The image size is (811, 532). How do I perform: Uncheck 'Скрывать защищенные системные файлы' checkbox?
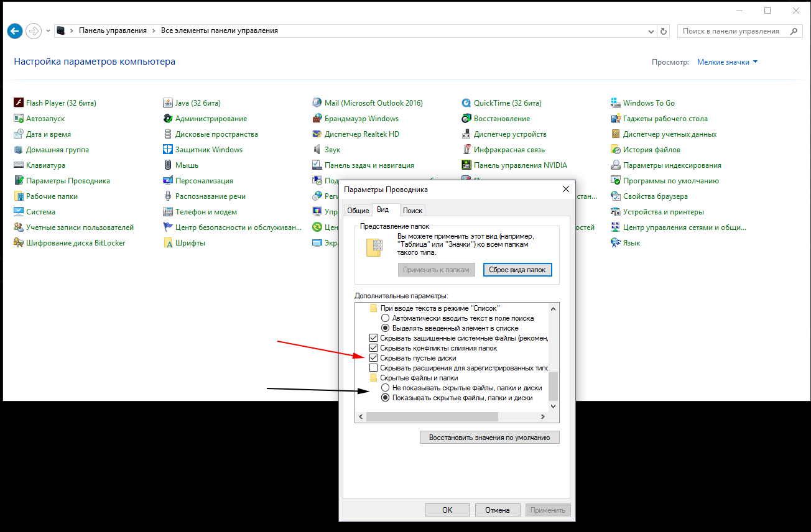tap(374, 338)
